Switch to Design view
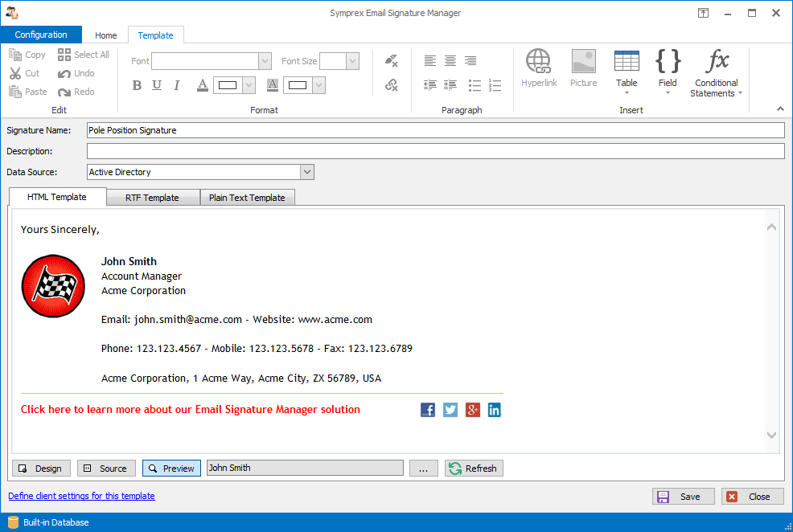 point(42,469)
